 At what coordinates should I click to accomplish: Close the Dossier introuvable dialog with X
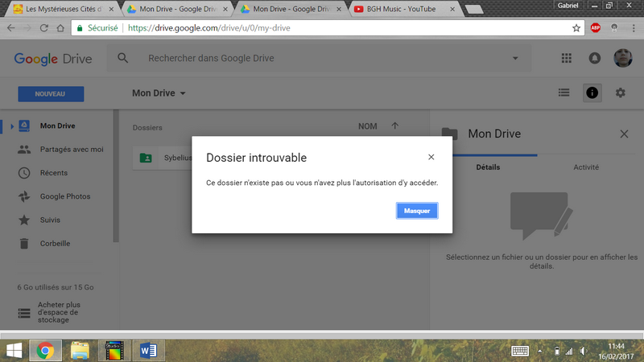[431, 157]
